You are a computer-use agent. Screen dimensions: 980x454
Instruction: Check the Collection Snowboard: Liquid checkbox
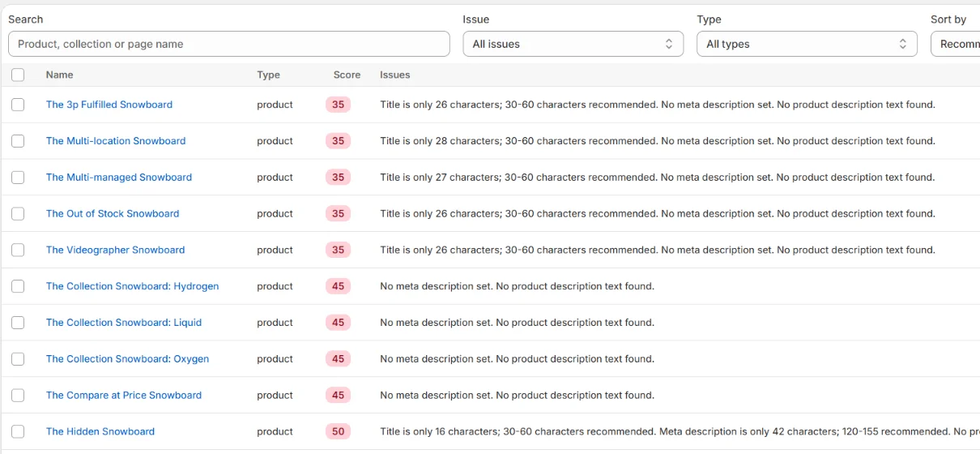coord(18,323)
